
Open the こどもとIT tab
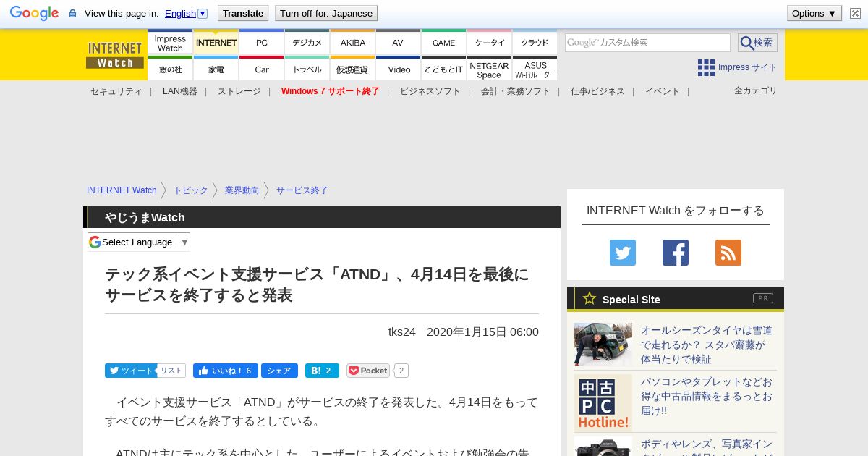(x=443, y=69)
